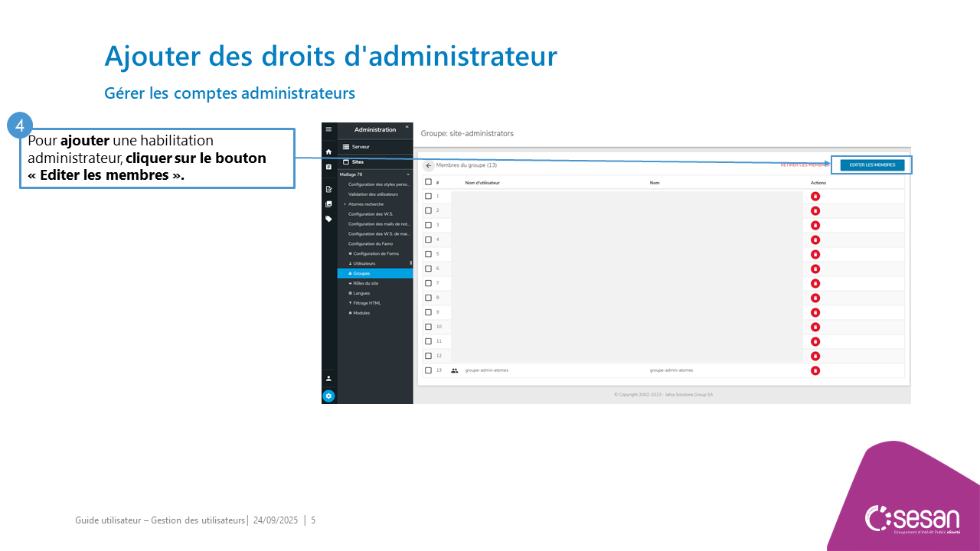Collapse the Administration panel with double chevron

[407, 127]
